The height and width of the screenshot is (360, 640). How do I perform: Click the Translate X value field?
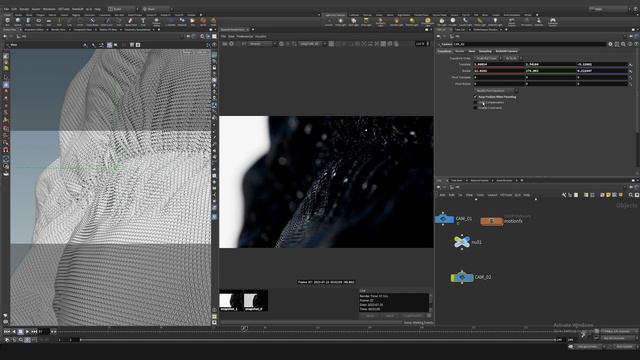pyautogui.click(x=499, y=64)
